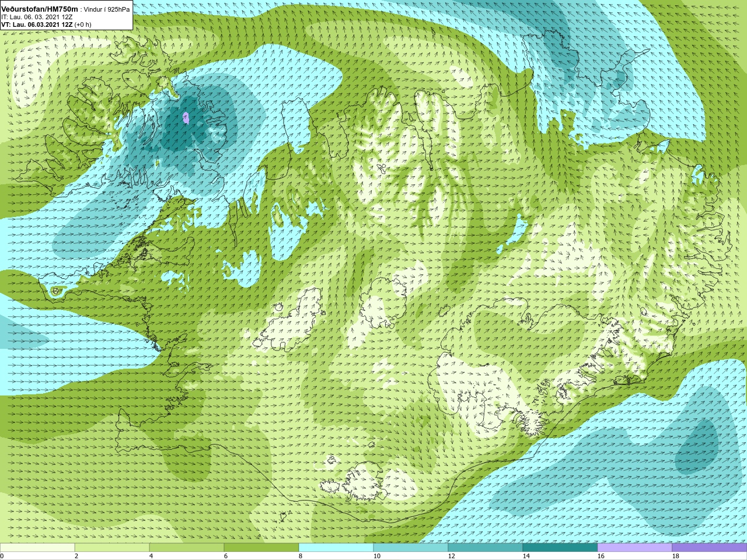747x560 pixels.
Task: Click the bold 'VT: Lau. 06.03.2021 12Z' line
Action: (x=37, y=24)
